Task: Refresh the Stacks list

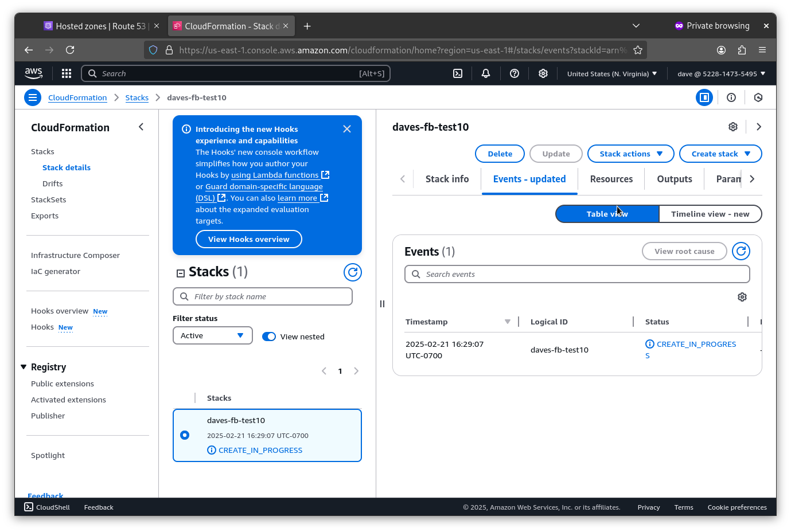Action: pos(353,272)
